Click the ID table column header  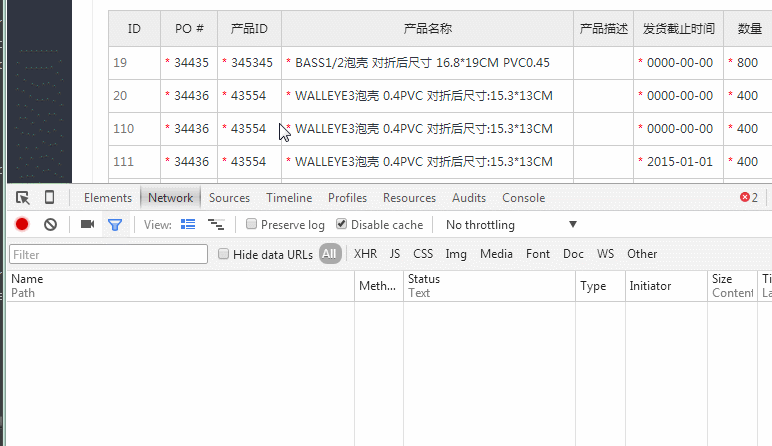click(134, 29)
